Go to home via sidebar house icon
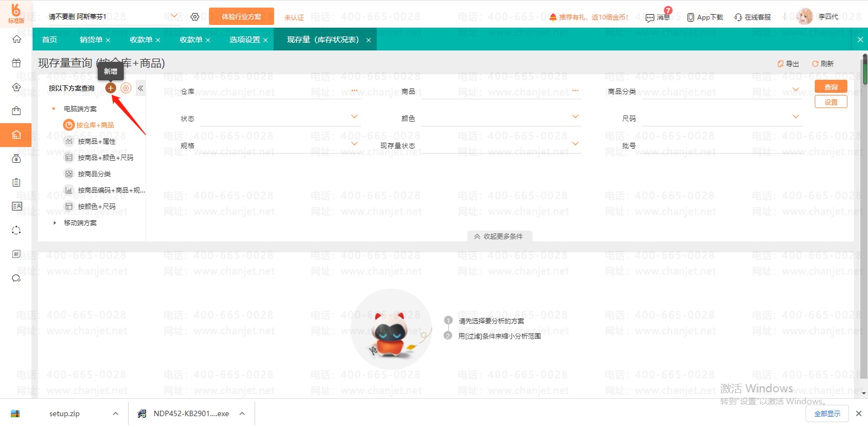 coord(16,39)
